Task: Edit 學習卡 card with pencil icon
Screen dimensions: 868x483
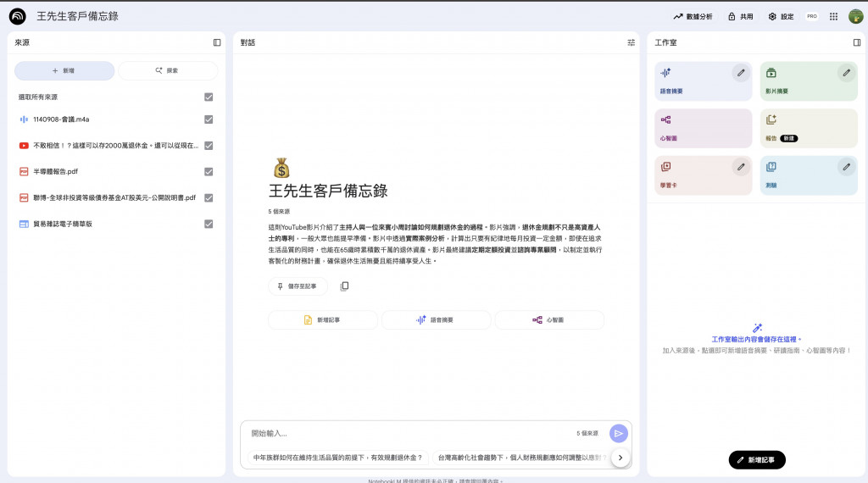Action: click(x=741, y=167)
